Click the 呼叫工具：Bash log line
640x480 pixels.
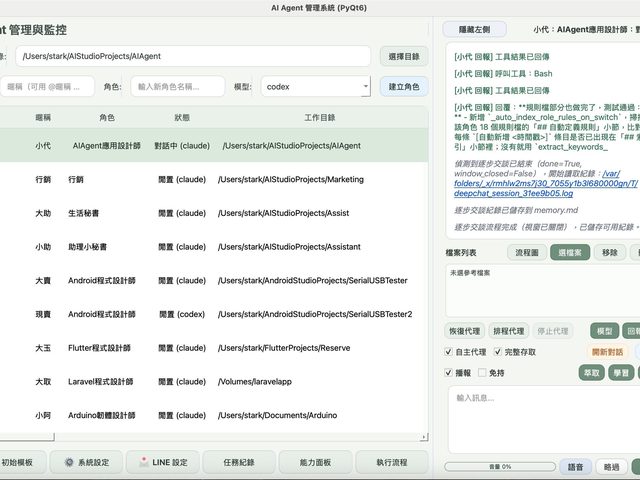pos(503,73)
